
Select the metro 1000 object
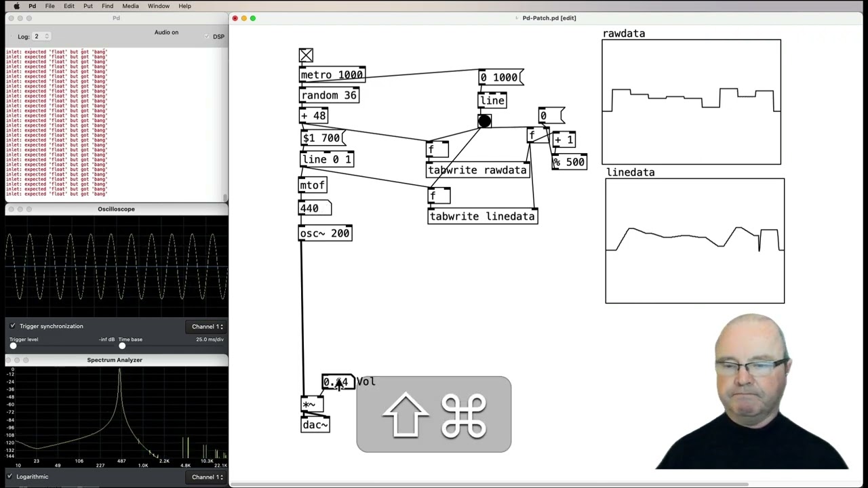coord(332,75)
